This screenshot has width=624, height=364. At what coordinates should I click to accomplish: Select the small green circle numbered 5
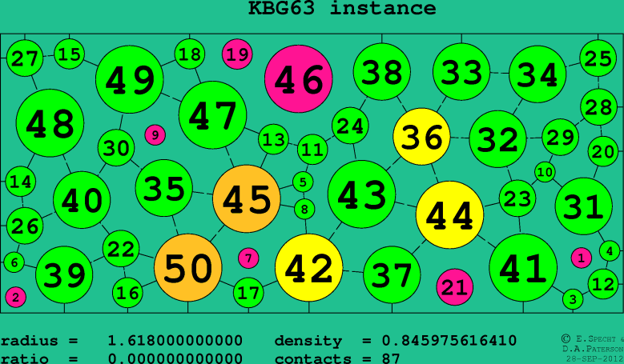pyautogui.click(x=303, y=182)
